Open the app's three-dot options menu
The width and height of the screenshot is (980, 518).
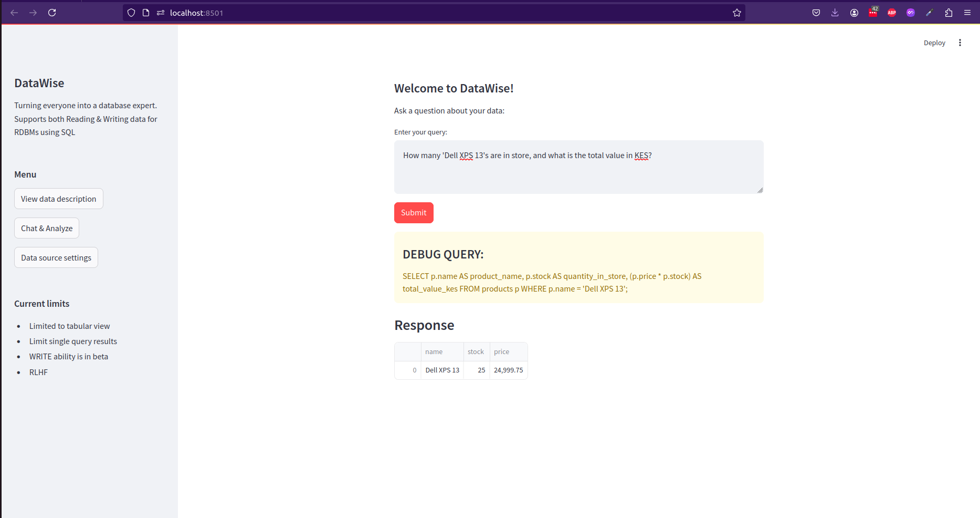point(960,43)
